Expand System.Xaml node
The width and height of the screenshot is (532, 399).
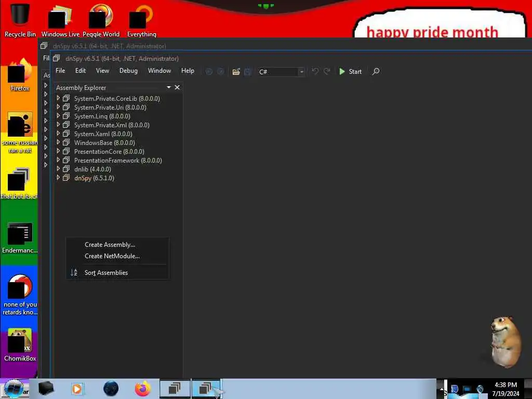click(x=58, y=134)
